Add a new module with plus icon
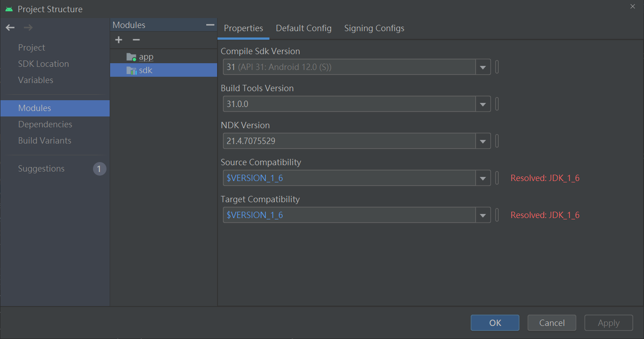The width and height of the screenshot is (644, 339). [x=119, y=40]
